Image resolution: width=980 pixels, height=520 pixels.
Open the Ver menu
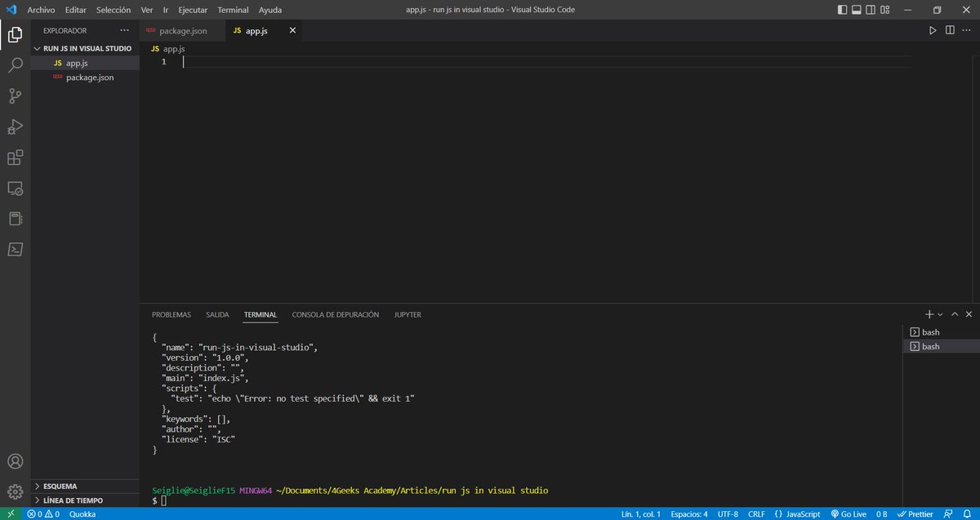[147, 10]
